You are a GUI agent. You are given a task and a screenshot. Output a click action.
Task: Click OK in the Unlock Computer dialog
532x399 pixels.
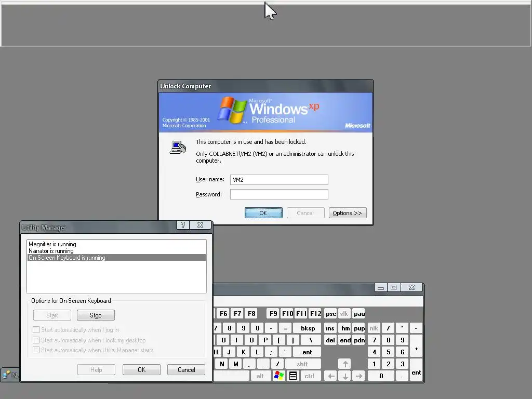coord(263,212)
